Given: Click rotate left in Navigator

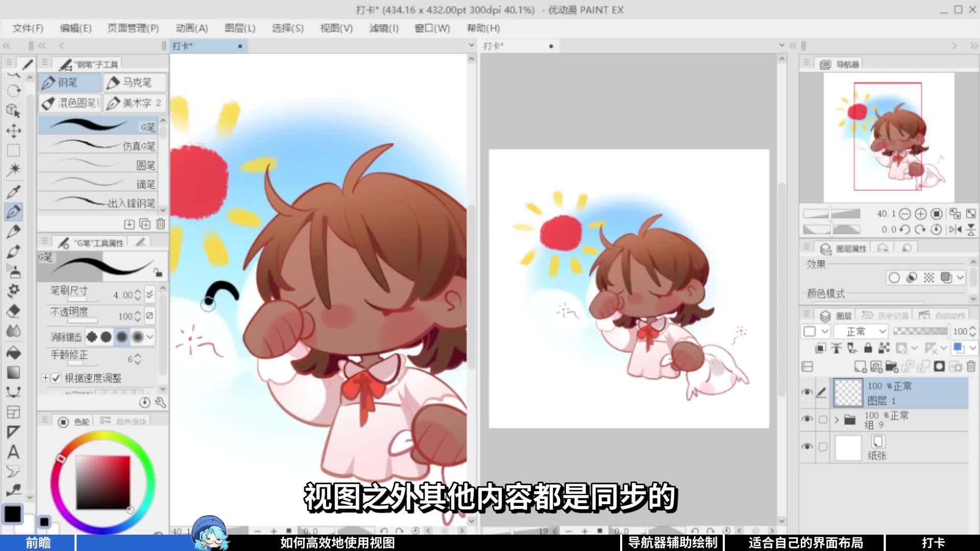Looking at the screenshot, I should coord(904,230).
